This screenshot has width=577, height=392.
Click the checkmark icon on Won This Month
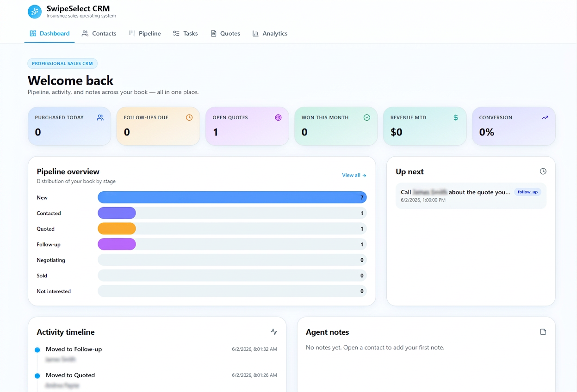tap(367, 117)
